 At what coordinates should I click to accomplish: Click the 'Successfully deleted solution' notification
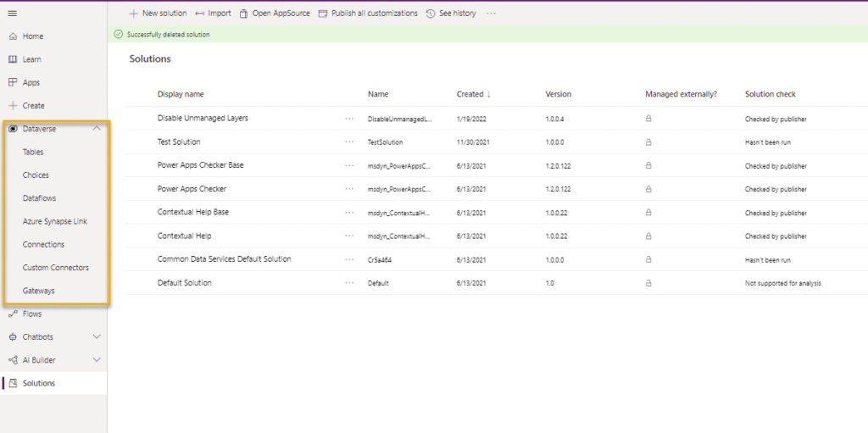click(169, 35)
